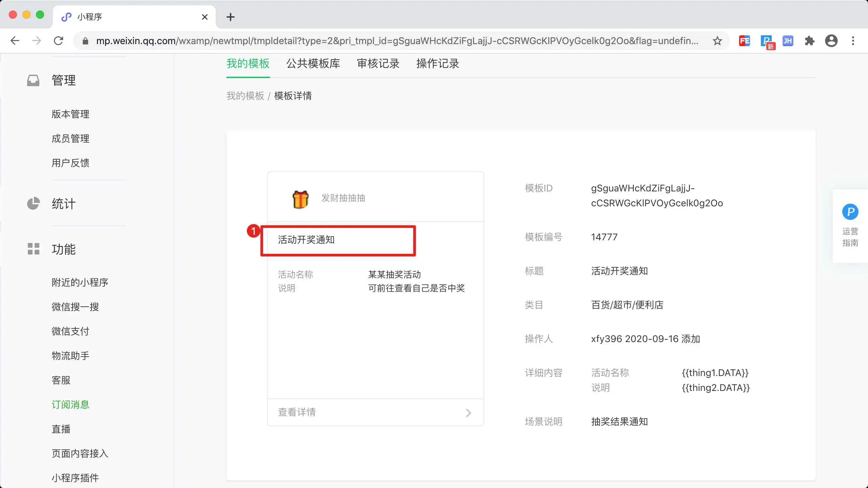The image size is (868, 488).
Task: Switch to 审核记录 tab
Action: click(378, 63)
